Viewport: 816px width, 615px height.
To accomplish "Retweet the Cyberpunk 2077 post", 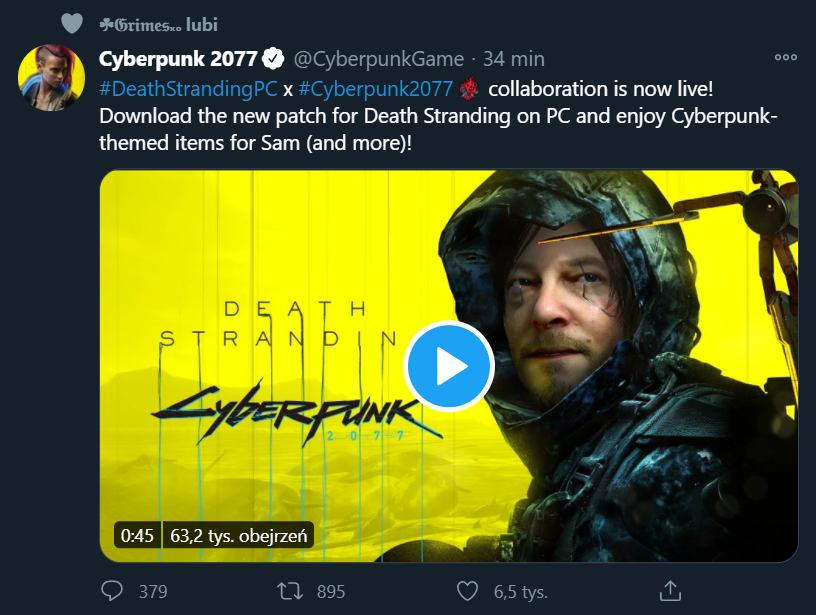I will pos(290,590).
